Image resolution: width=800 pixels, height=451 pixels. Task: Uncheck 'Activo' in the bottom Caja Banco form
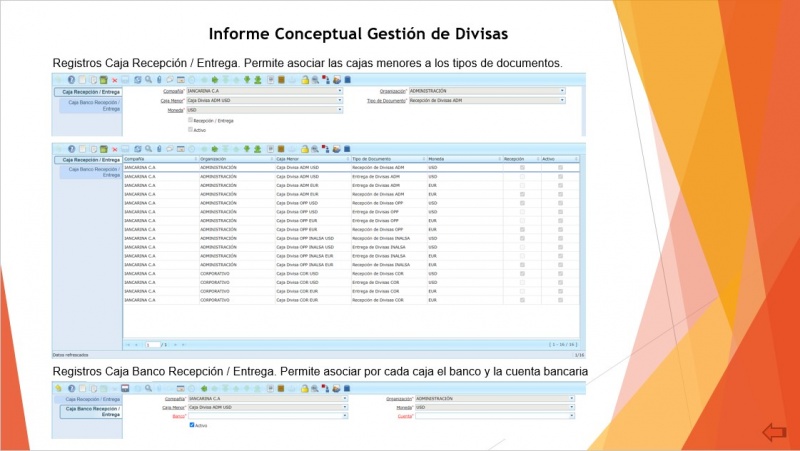(x=192, y=425)
